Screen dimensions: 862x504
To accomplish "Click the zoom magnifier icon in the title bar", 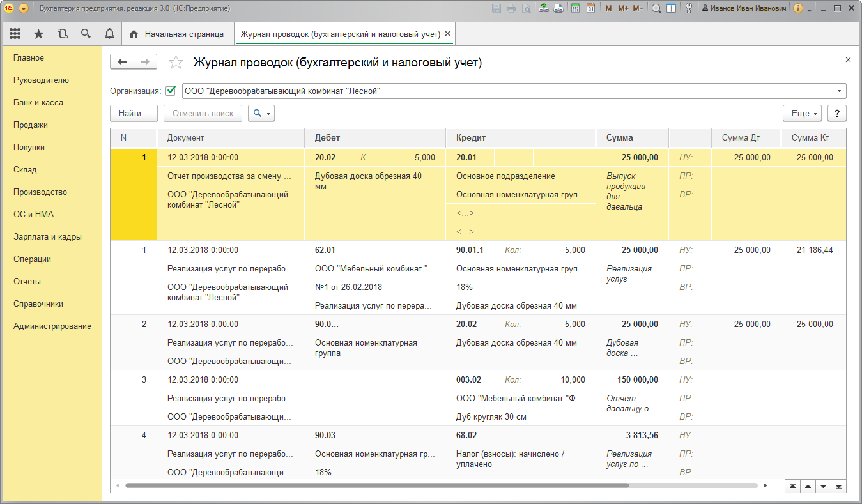I will click(x=656, y=9).
